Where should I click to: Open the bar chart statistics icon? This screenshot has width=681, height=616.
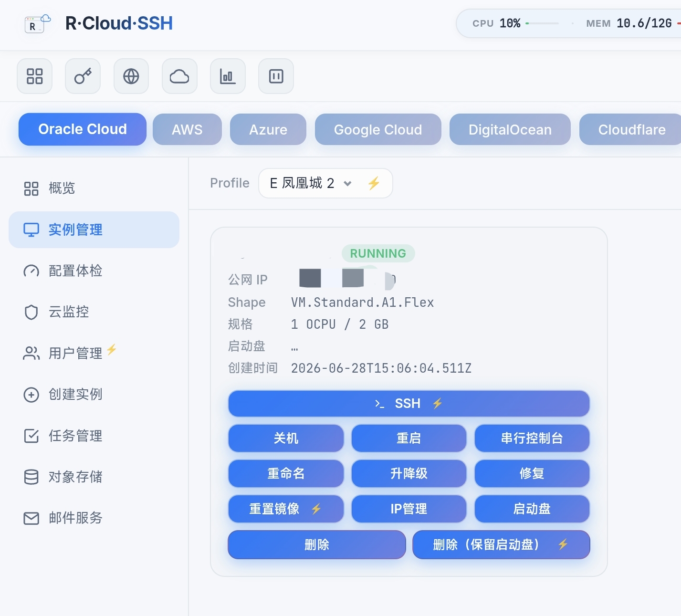point(228,76)
